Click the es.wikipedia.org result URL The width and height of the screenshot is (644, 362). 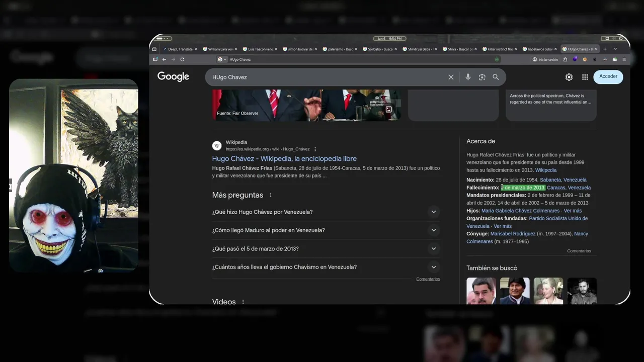click(x=268, y=149)
